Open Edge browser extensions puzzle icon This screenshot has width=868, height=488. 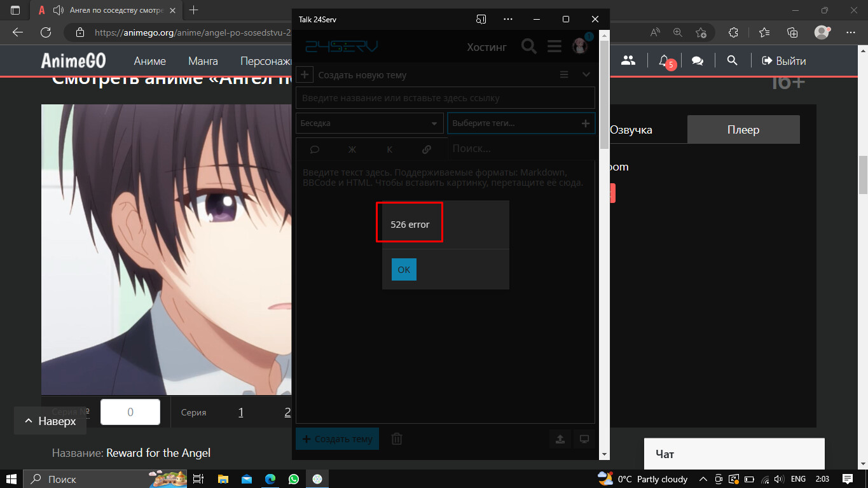[733, 32]
